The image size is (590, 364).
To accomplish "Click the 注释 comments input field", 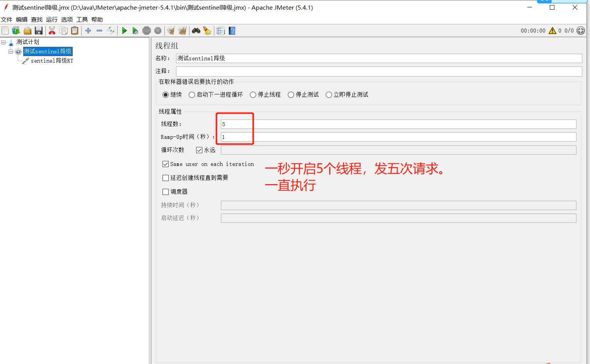I will 379,72.
